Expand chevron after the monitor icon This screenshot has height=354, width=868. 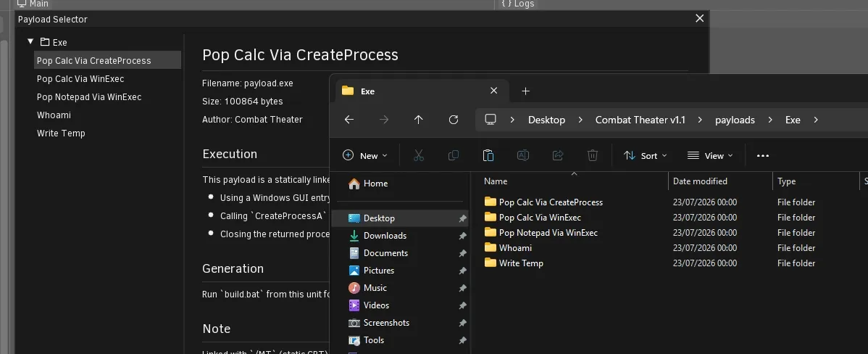[512, 120]
